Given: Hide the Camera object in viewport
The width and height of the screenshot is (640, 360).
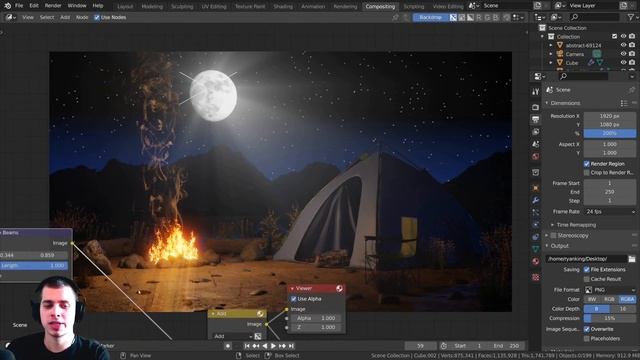Looking at the screenshot, I should pyautogui.click(x=623, y=54).
